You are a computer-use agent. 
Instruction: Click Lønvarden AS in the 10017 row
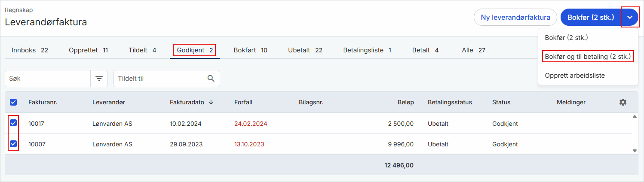112,124
